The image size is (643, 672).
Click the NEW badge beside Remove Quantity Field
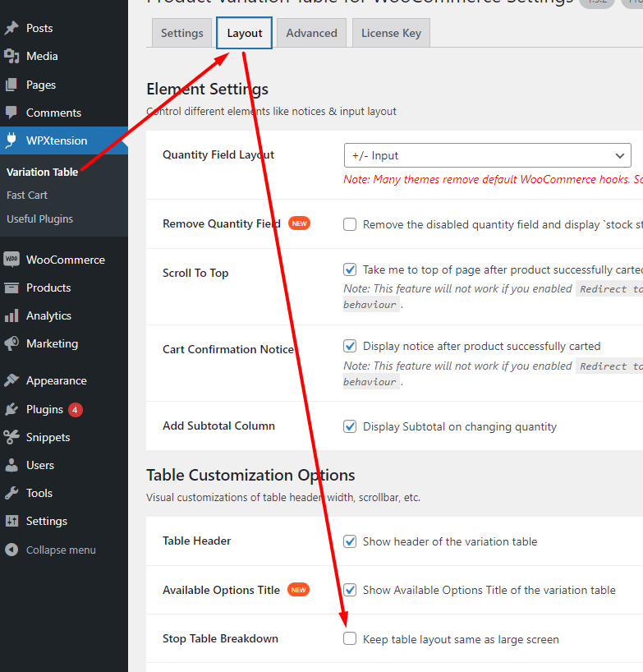[299, 223]
